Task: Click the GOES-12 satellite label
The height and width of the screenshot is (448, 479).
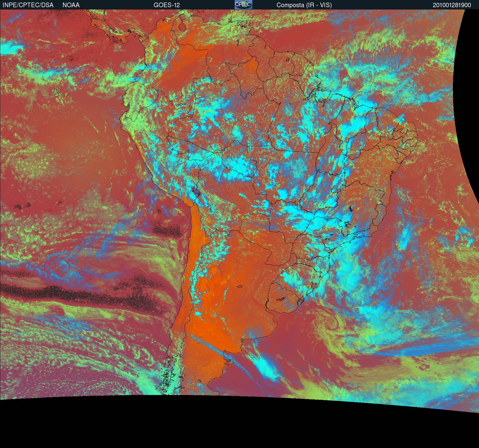Action: (x=167, y=5)
